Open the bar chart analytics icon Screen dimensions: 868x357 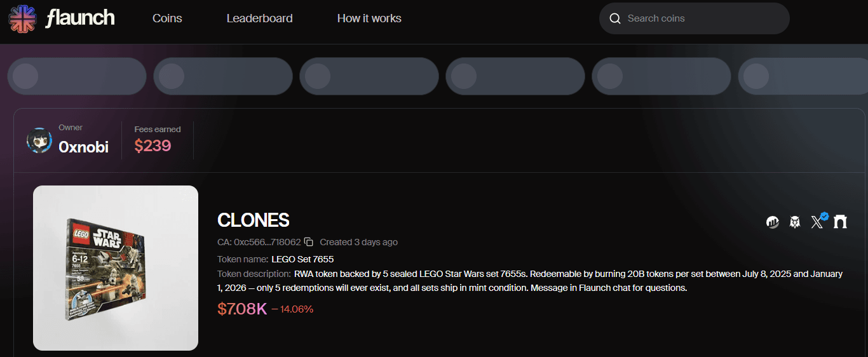pyautogui.click(x=773, y=222)
